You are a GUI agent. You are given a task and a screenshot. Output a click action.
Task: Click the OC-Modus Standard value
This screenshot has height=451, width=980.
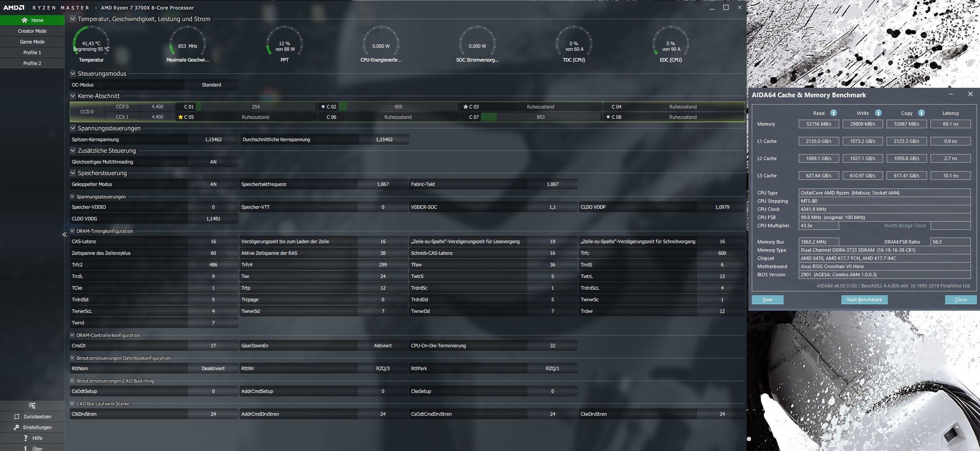click(x=211, y=85)
